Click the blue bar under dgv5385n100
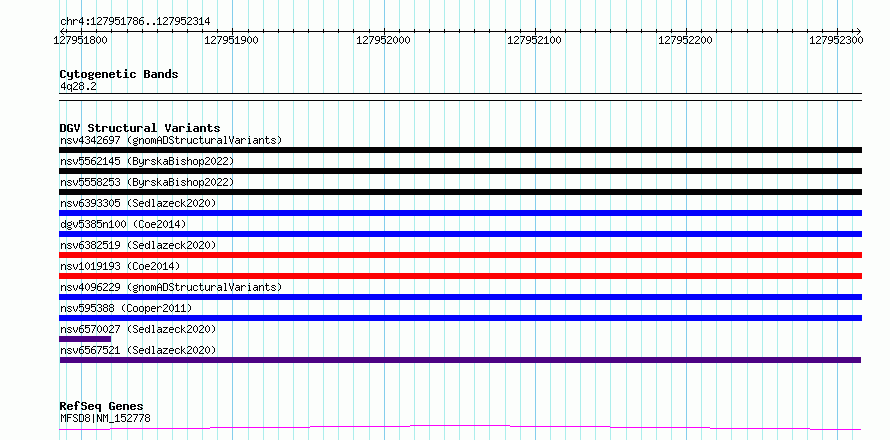 pyautogui.click(x=460, y=234)
